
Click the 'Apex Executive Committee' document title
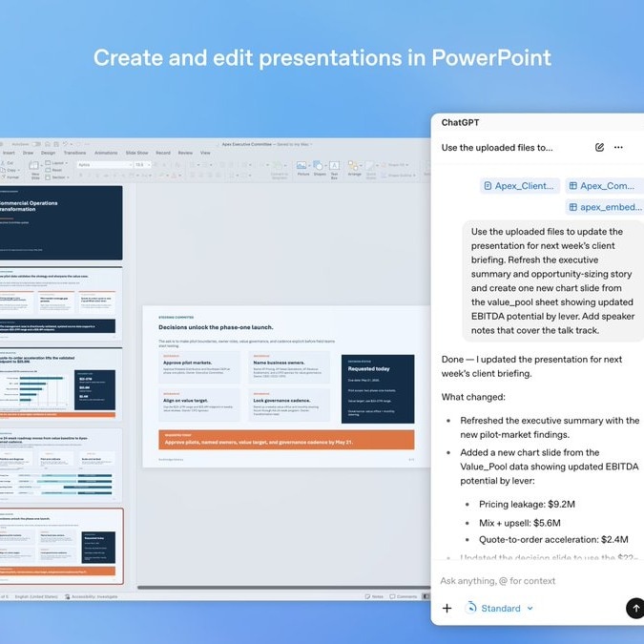pos(246,144)
